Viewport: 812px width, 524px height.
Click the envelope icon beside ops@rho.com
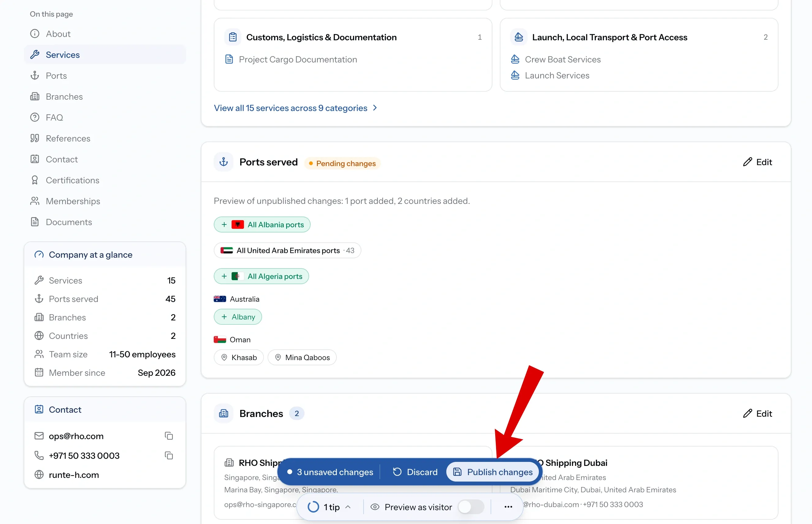(x=39, y=436)
